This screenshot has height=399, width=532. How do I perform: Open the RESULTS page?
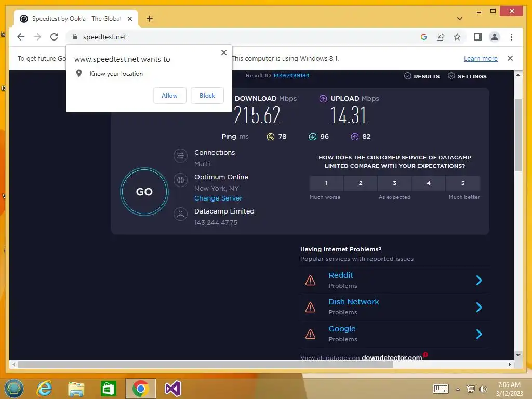coord(422,76)
